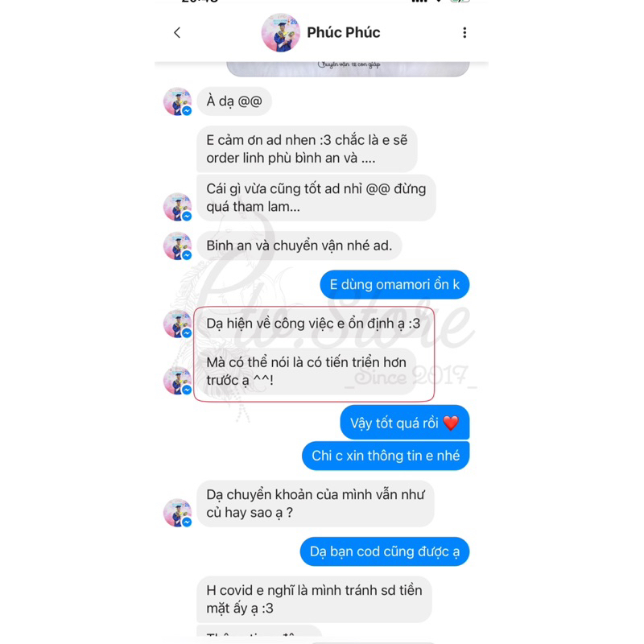This screenshot has height=644, width=644.
Task: Select the 'À dạ @@' message bubble
Action: tap(234, 101)
